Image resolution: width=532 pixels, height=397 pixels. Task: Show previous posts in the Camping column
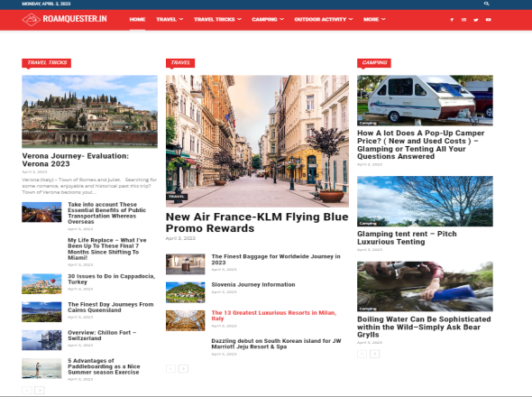coord(362,354)
